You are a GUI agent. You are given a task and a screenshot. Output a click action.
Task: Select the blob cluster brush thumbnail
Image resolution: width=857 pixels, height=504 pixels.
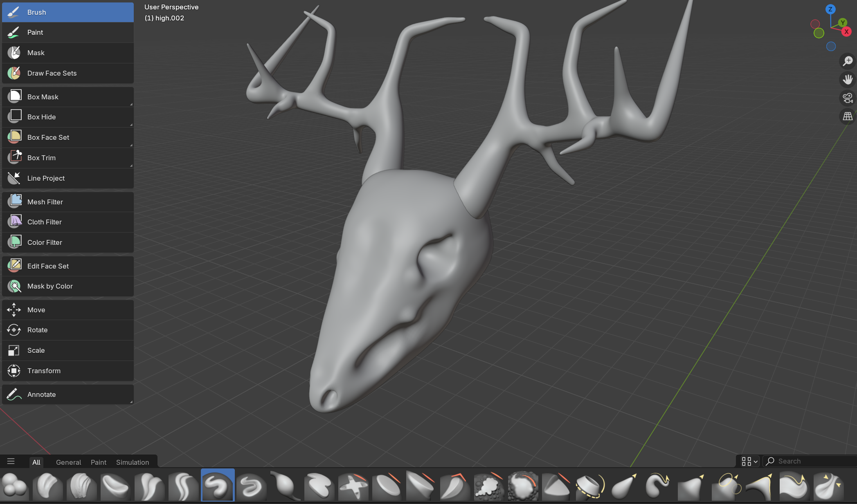[x=15, y=486]
